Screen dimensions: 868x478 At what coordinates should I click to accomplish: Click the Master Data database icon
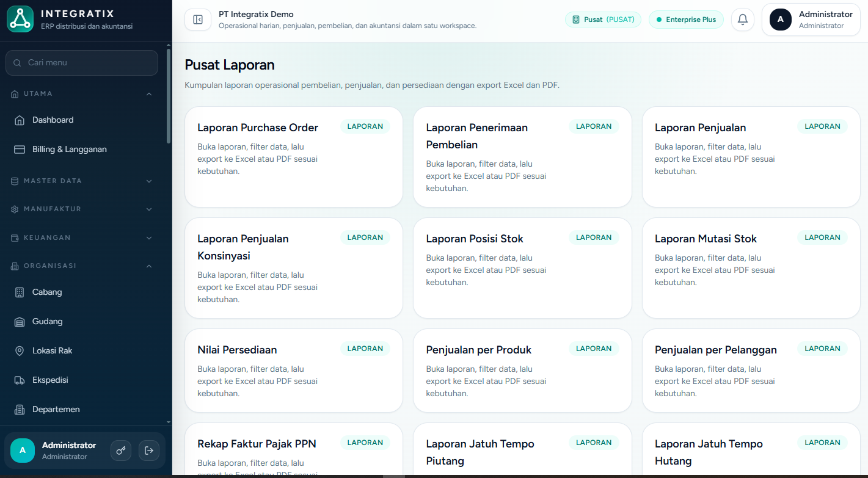click(15, 181)
